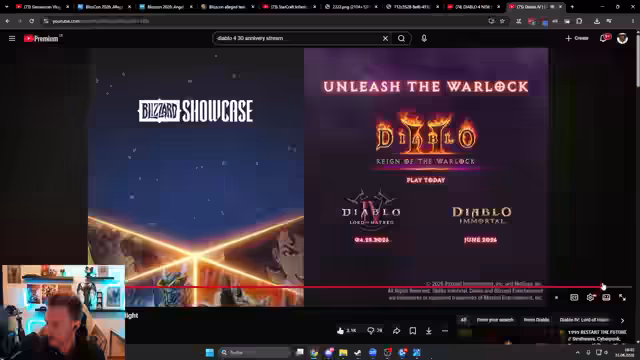This screenshot has width=640, height=360.
Task: Toggle subtitles/closed captions in the player
Action: pyautogui.click(x=574, y=298)
